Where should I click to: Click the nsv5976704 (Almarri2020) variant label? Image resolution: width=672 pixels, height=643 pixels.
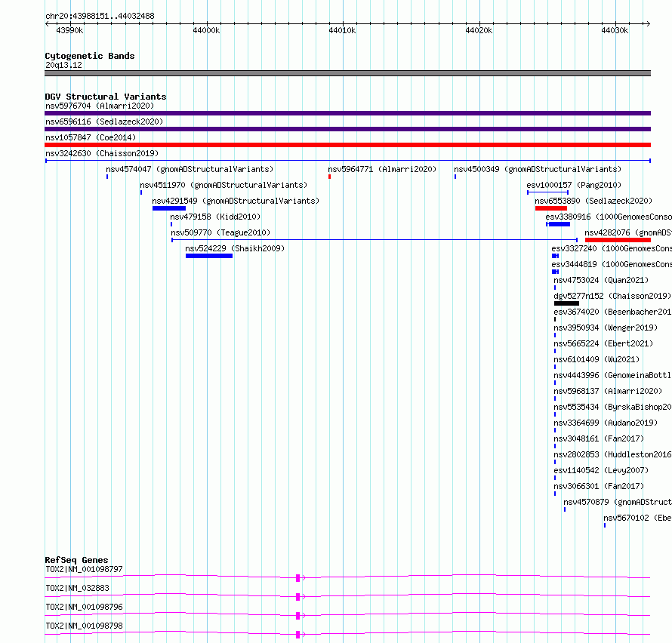tap(100, 106)
